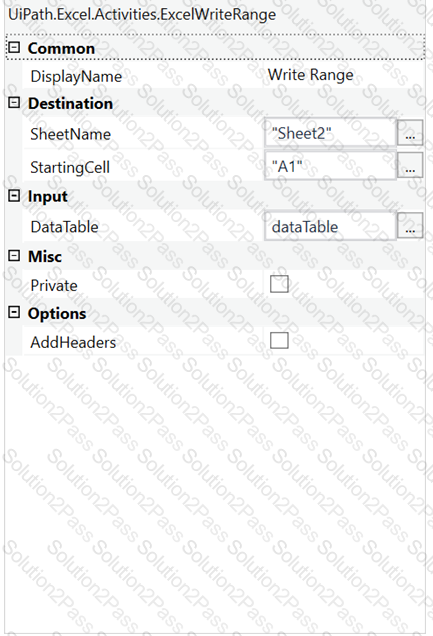Enable the AddHeaders checkbox
Screen dimensions: 433x636
click(279, 340)
